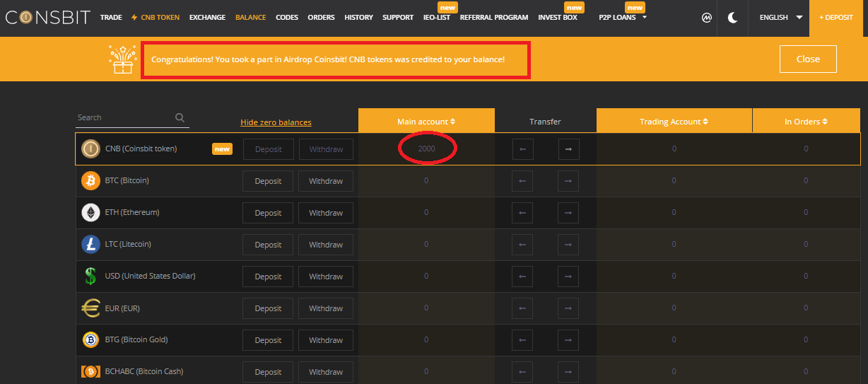Open the Support page
This screenshot has height=384, width=868.
pyautogui.click(x=398, y=17)
